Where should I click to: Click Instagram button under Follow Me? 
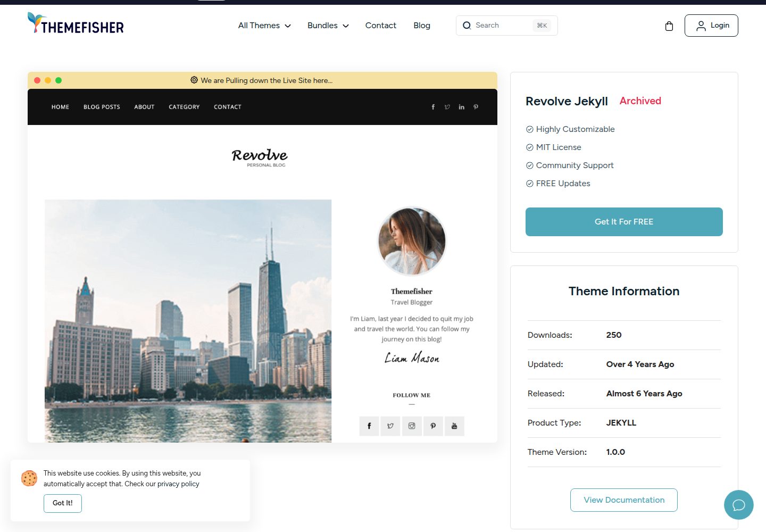pyautogui.click(x=412, y=426)
